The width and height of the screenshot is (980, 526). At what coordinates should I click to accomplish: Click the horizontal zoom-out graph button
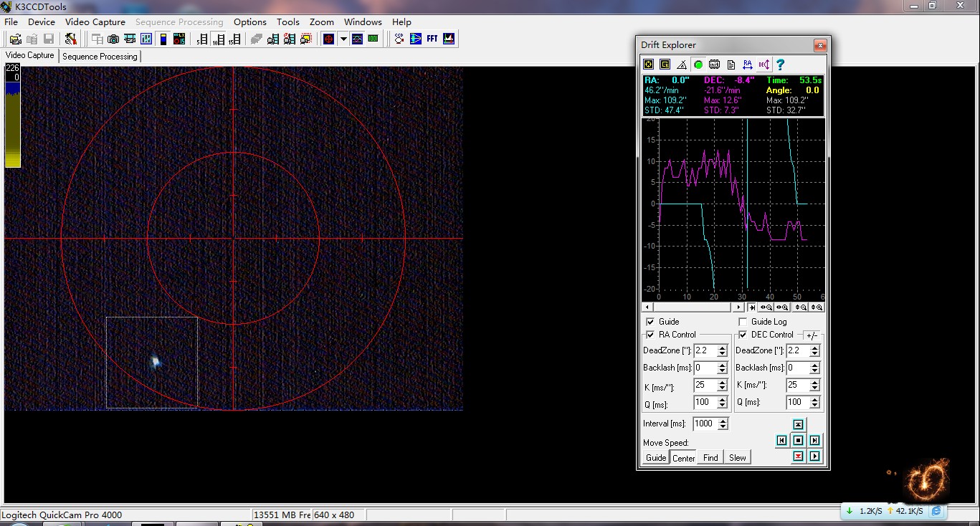point(765,307)
